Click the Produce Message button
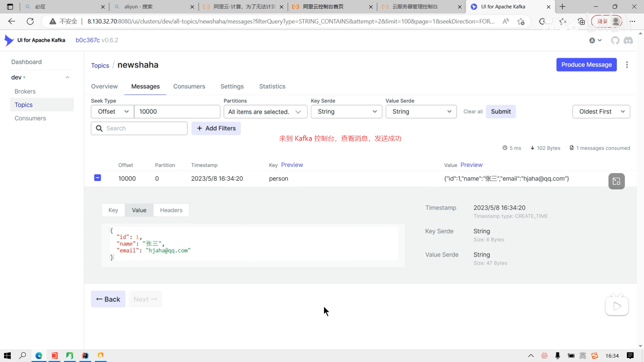The height and width of the screenshot is (362, 644). click(586, 65)
